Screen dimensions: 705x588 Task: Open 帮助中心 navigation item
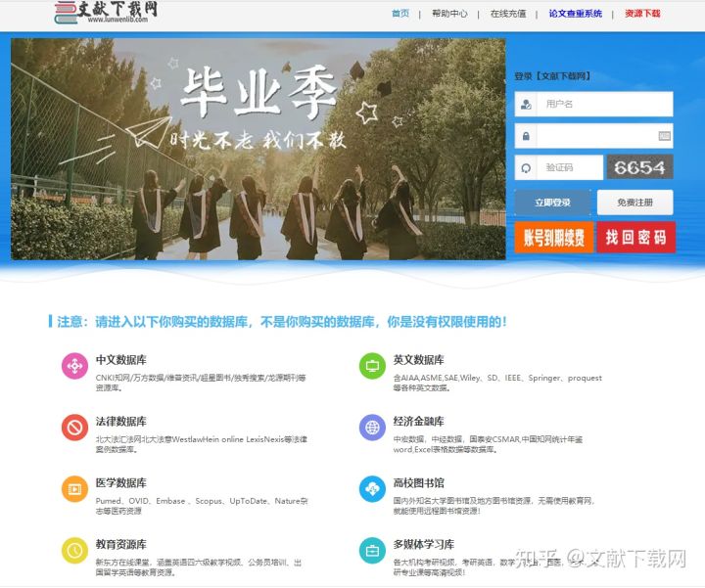coord(449,14)
